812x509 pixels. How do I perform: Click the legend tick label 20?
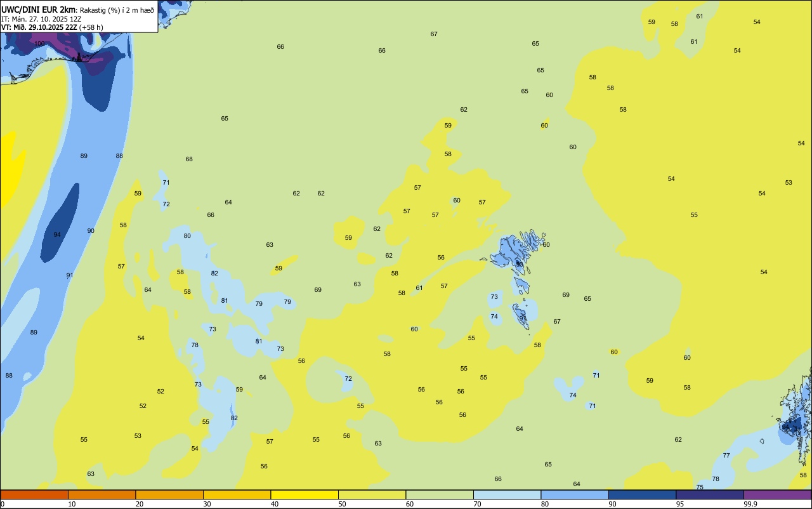(x=140, y=504)
